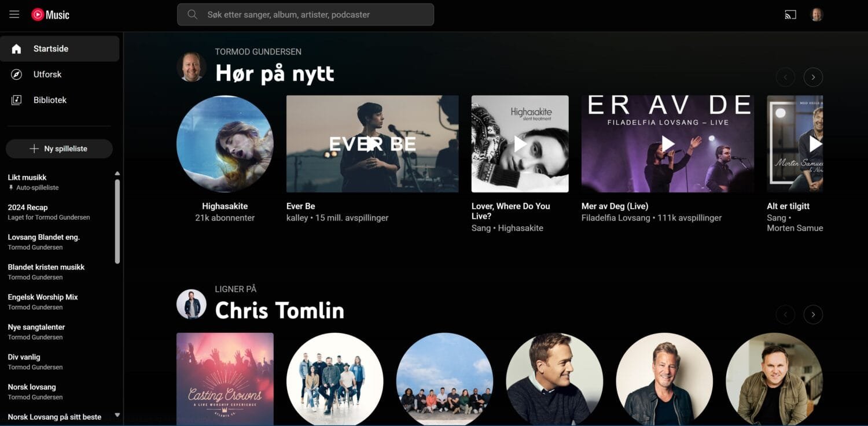Click the cast to device icon

[790, 14]
